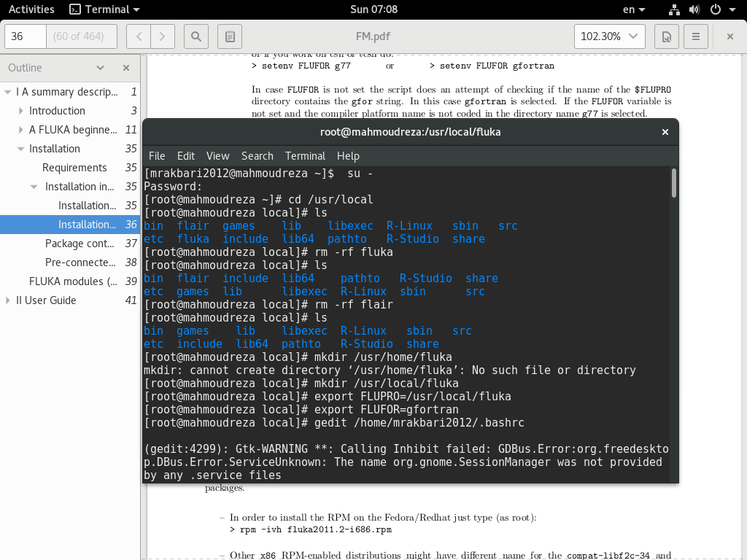Screen dimensions: 747x560
Task: Toggle the sidebar pane button
Action: click(x=230, y=36)
